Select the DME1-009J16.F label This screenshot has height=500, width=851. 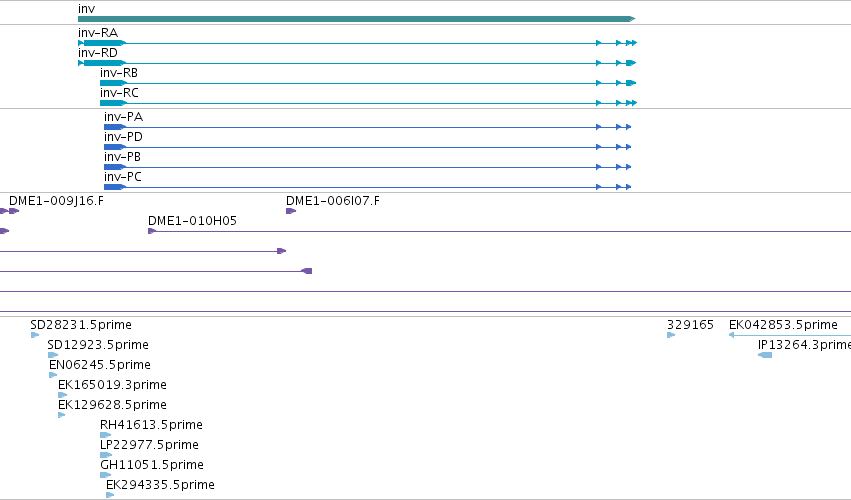56,201
